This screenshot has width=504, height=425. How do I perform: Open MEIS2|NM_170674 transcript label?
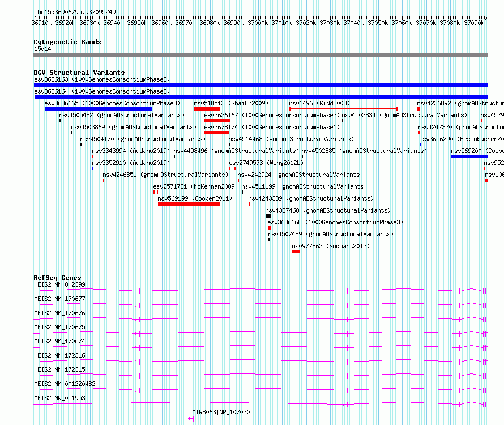pyautogui.click(x=60, y=341)
